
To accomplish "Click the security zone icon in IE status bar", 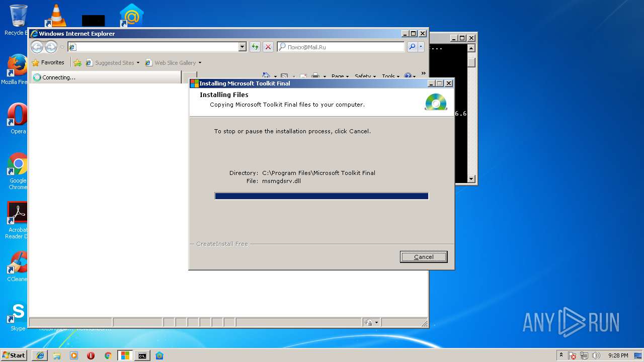I will 368,322.
